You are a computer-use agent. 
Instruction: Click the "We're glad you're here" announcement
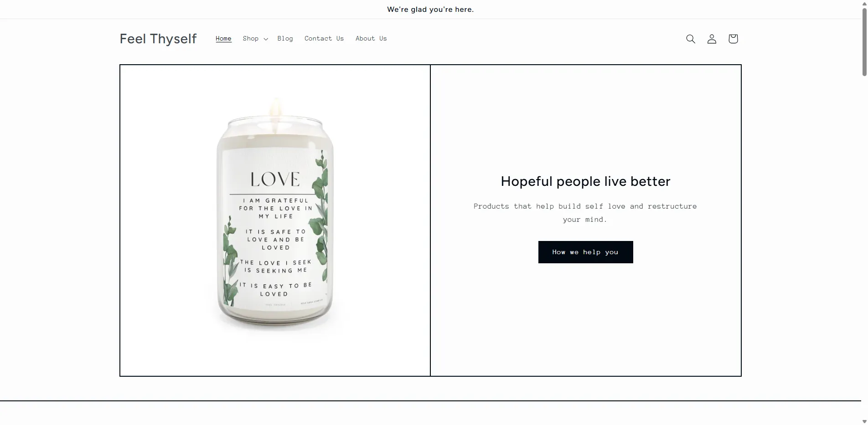point(430,9)
